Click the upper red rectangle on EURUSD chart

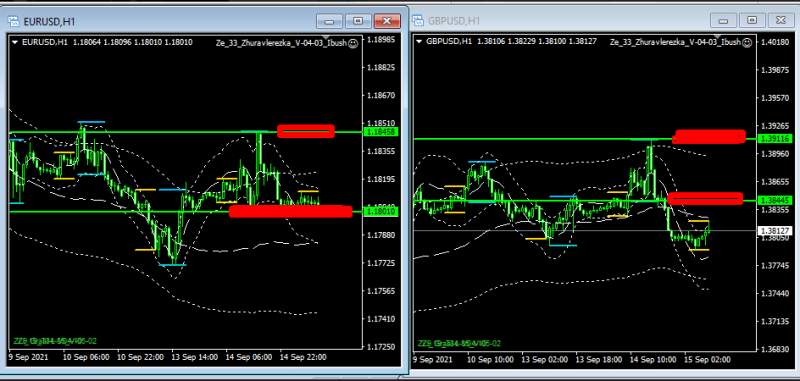[x=306, y=132]
